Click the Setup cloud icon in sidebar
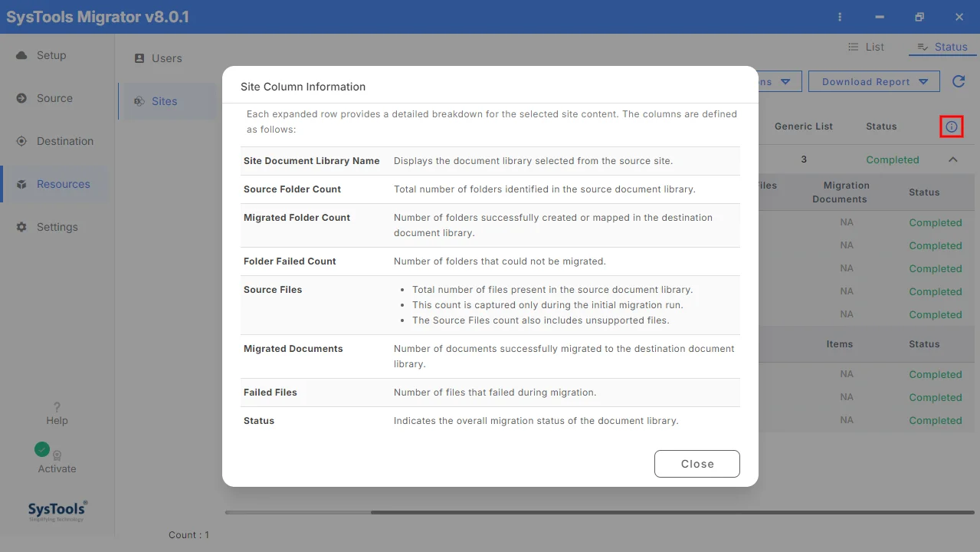The image size is (980, 552). (x=21, y=55)
